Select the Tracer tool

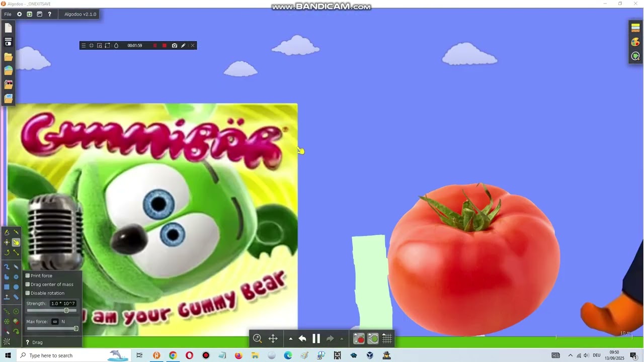click(16, 331)
